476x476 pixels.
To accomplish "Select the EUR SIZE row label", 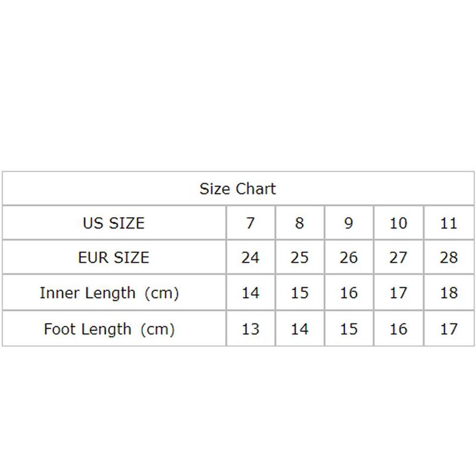I will (114, 258).
